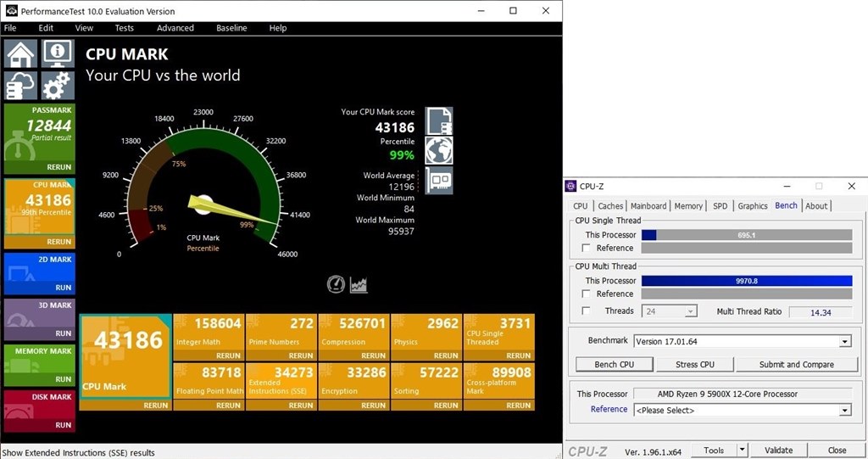The image size is (868, 459).
Task: Run the 3D Mark test
Action: pyautogui.click(x=63, y=333)
